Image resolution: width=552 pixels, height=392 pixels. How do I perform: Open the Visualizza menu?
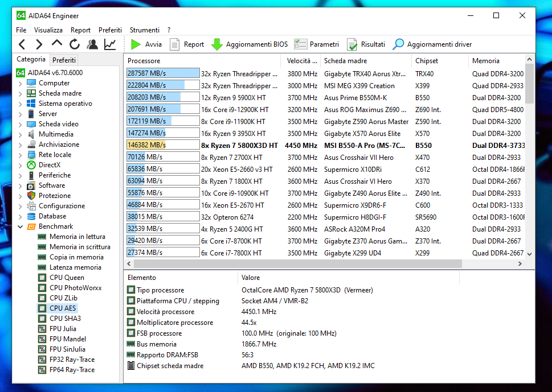pyautogui.click(x=48, y=30)
